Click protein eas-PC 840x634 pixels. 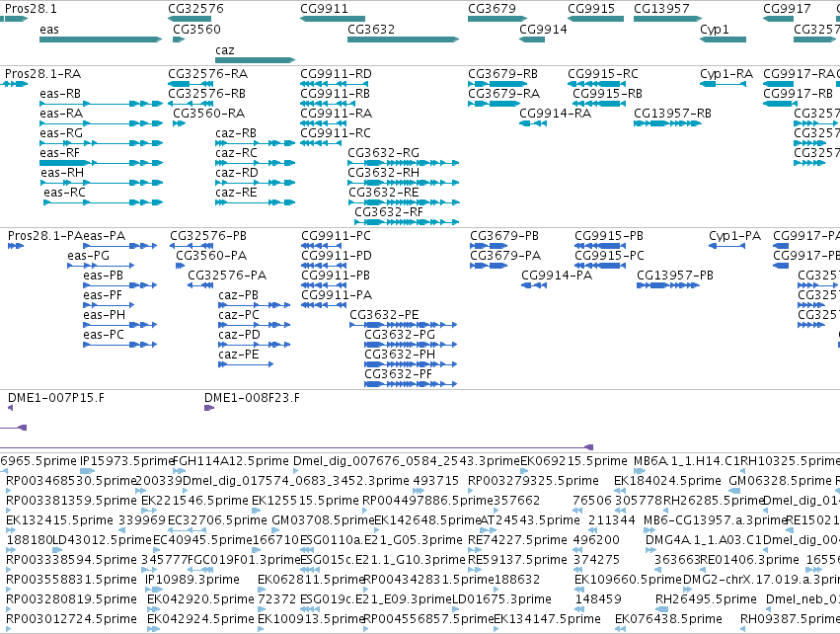(x=120, y=345)
